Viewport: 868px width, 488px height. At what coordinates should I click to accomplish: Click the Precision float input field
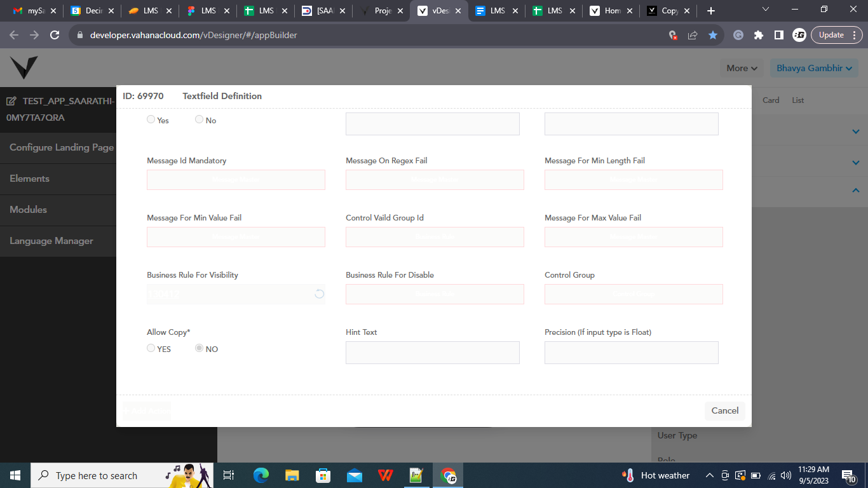[632, 353]
